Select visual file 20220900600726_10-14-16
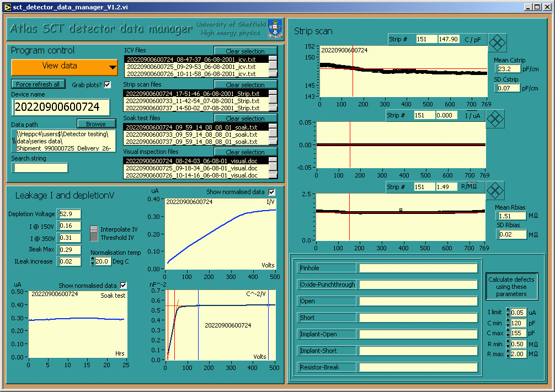555x392 pixels. point(196,175)
